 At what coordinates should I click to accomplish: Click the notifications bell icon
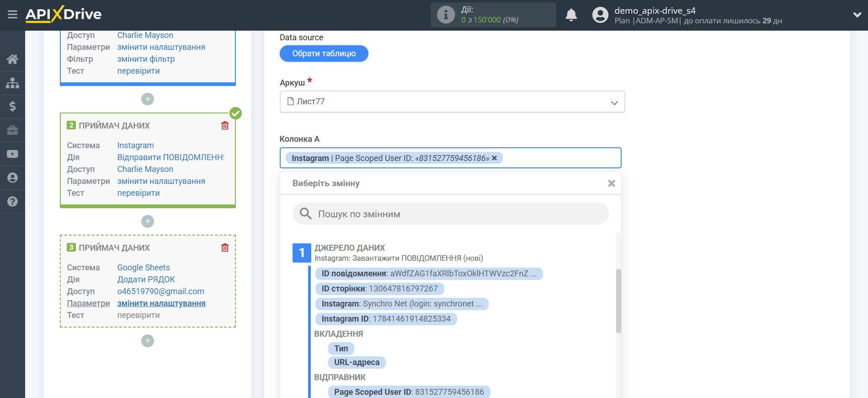click(x=571, y=15)
